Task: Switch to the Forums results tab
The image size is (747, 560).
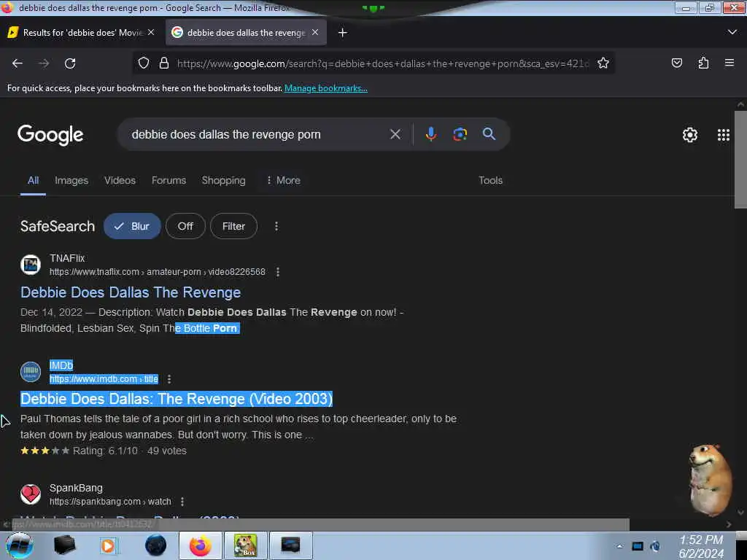Action: pyautogui.click(x=169, y=181)
